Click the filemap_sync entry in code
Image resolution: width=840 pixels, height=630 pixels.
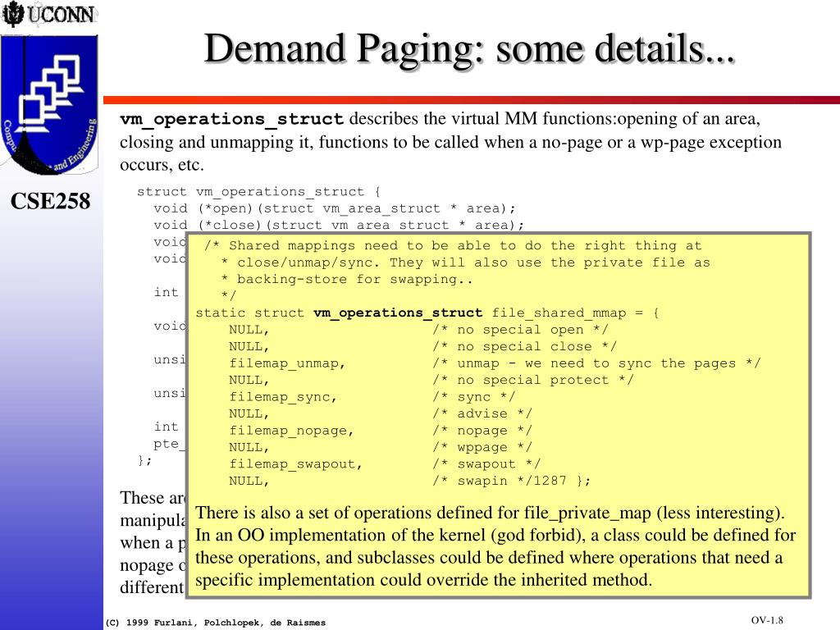(x=283, y=398)
